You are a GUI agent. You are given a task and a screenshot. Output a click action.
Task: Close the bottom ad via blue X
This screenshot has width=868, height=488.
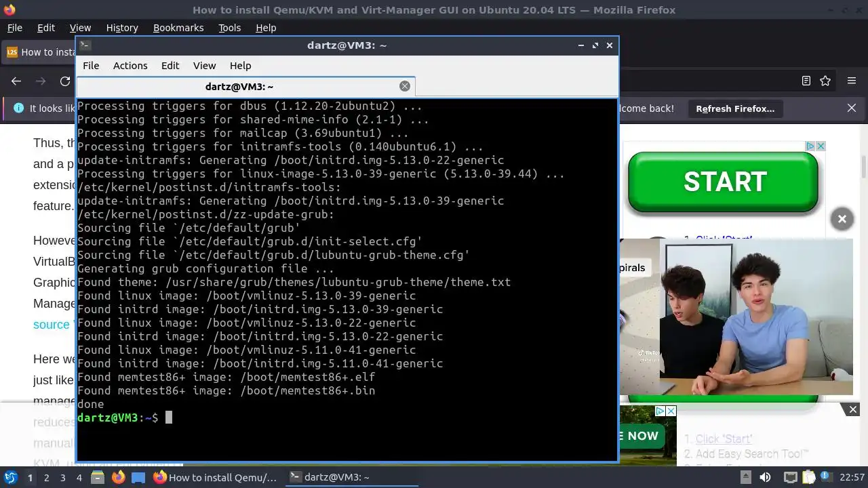671,411
